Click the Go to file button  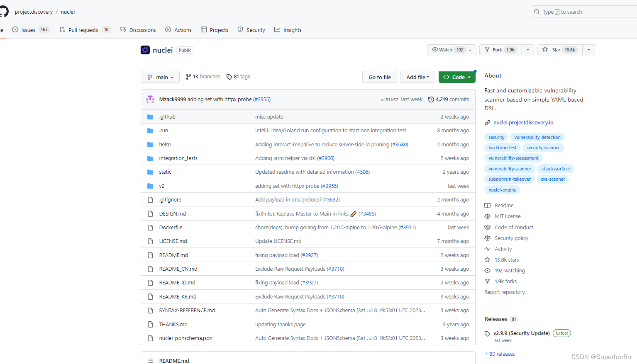[x=379, y=77]
